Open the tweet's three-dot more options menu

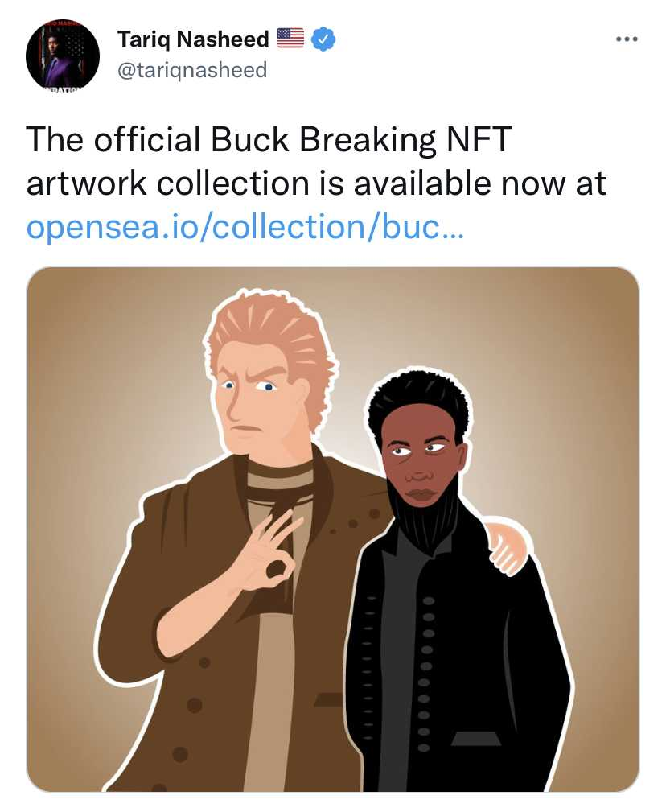click(x=626, y=39)
